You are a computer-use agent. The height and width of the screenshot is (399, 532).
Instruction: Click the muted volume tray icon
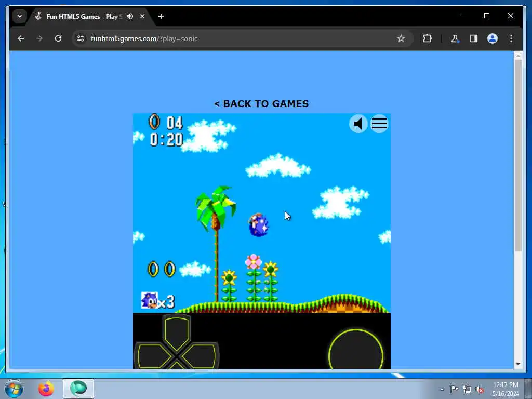[x=480, y=390]
